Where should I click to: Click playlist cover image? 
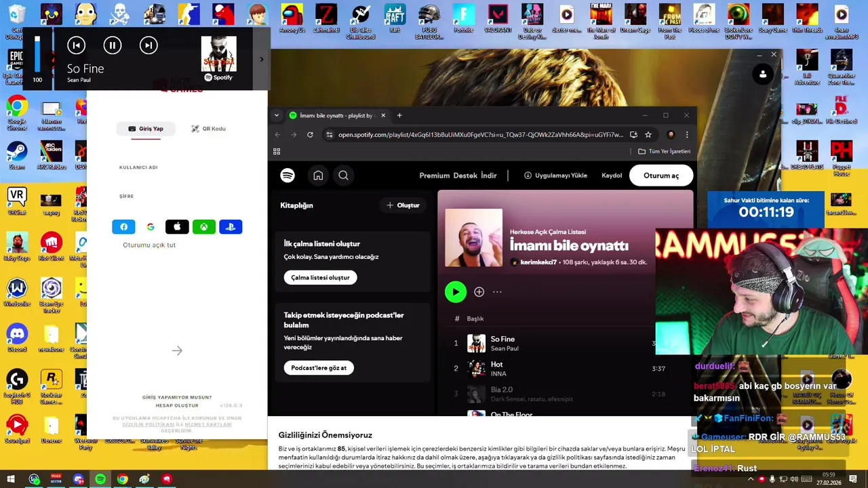point(473,238)
